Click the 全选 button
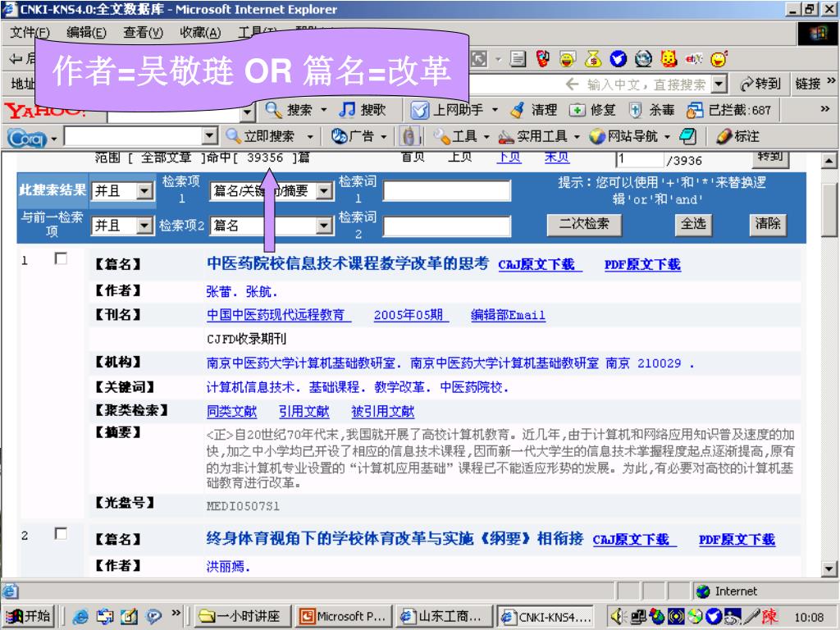This screenshot has height=630, width=840. click(x=693, y=224)
